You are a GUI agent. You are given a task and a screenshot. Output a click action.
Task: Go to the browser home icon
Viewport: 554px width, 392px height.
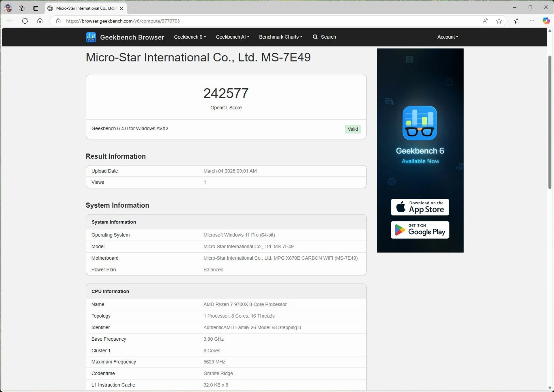[40, 21]
